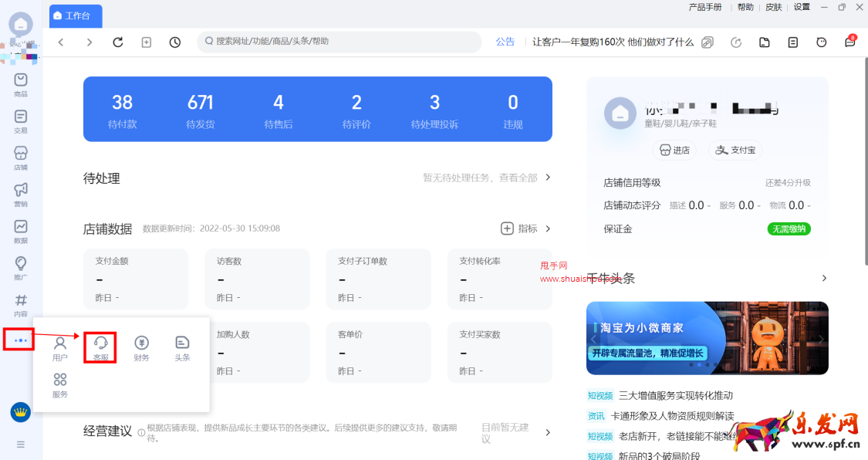
Task: Click the 用户 icon in the popup menu
Action: [60, 347]
